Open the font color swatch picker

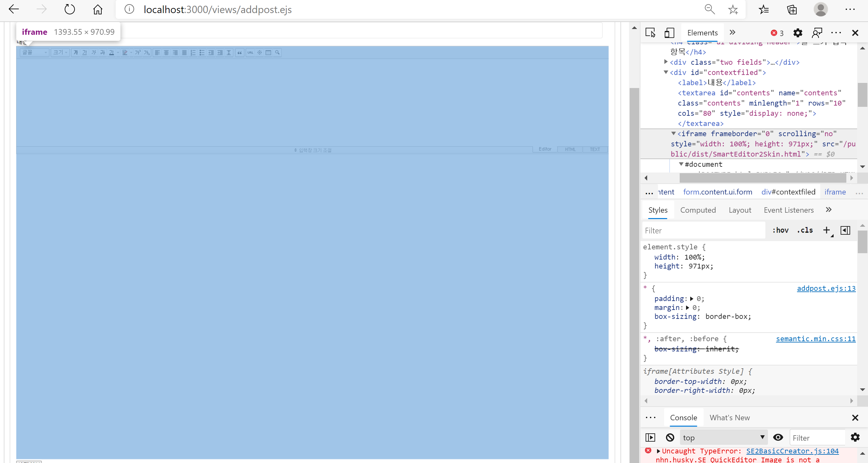(119, 53)
